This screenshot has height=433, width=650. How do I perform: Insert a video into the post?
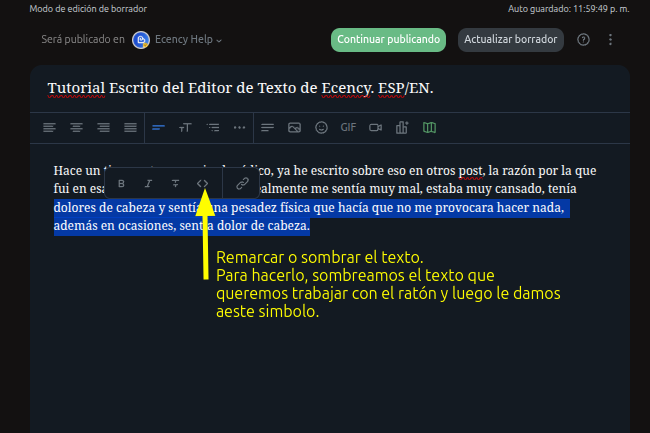click(x=375, y=128)
